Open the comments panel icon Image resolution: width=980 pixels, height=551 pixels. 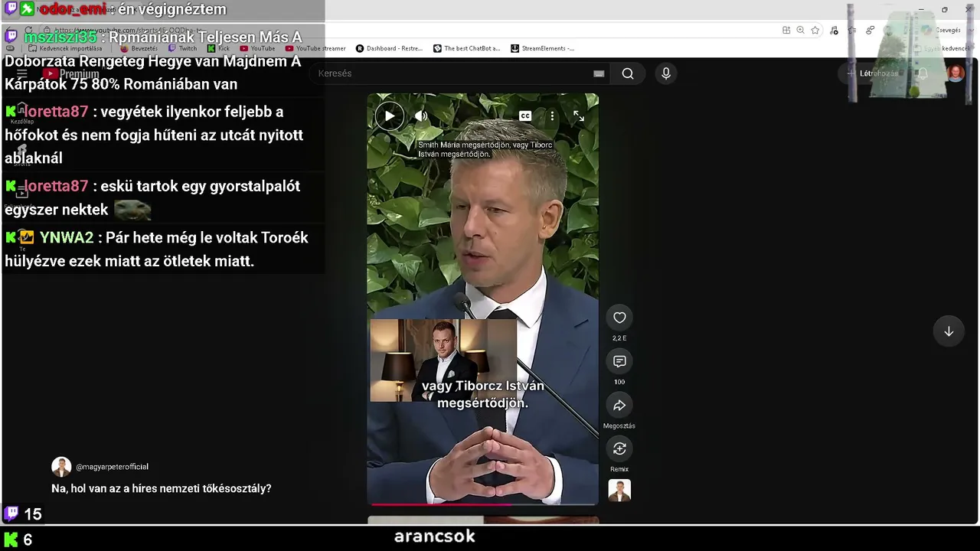(619, 361)
